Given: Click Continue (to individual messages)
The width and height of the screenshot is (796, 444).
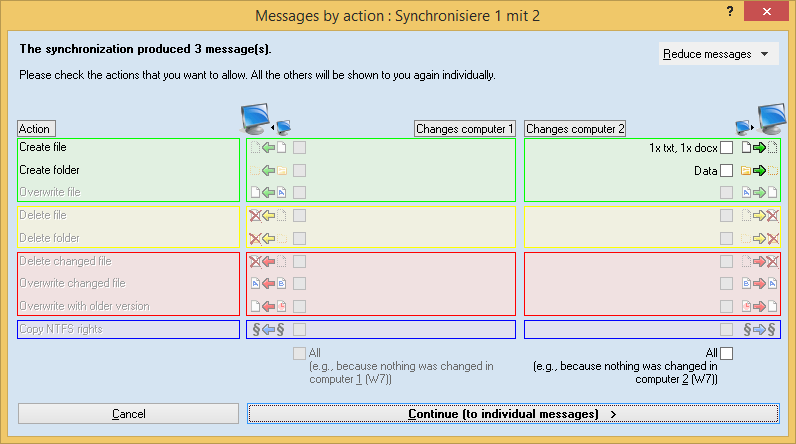Looking at the screenshot, I should coord(512,413).
